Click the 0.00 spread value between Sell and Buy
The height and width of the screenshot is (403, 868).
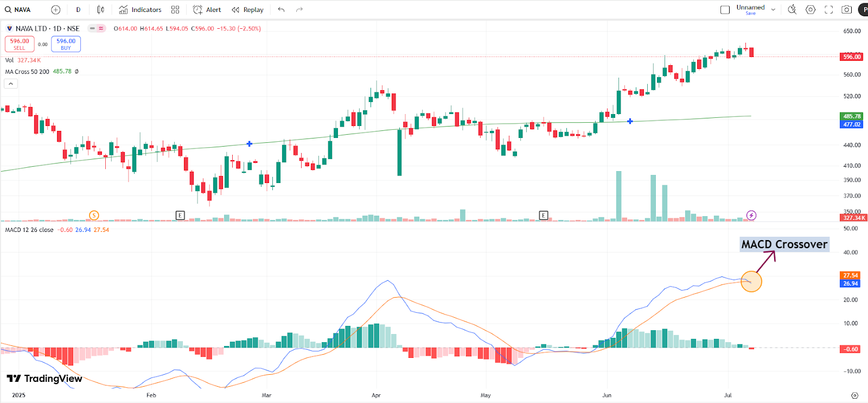click(x=43, y=45)
